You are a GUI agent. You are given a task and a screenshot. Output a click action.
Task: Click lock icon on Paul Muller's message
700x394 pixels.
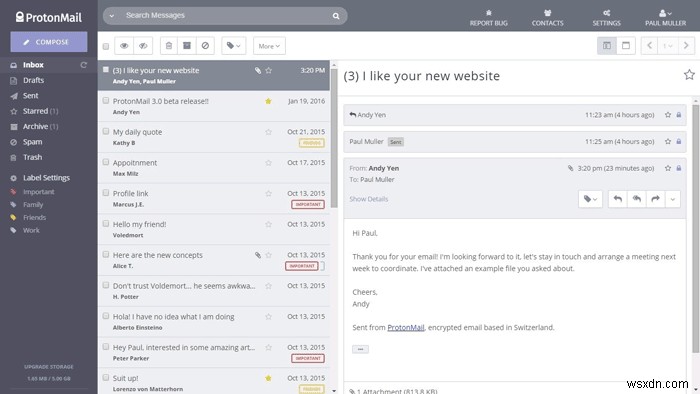coord(679,142)
